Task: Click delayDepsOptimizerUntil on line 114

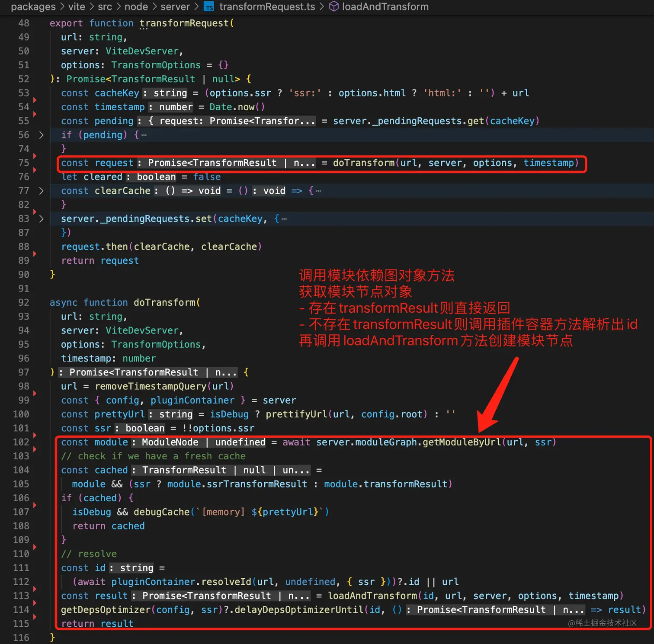Action: click(x=299, y=610)
